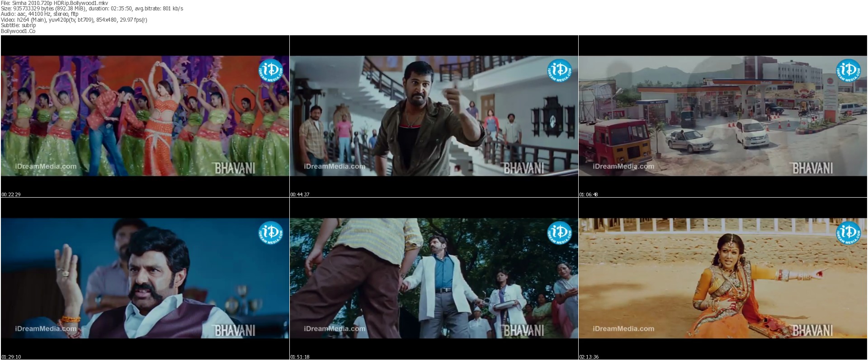
Task: Open the dance scene thumbnail at 00:22:29
Action: point(145,116)
